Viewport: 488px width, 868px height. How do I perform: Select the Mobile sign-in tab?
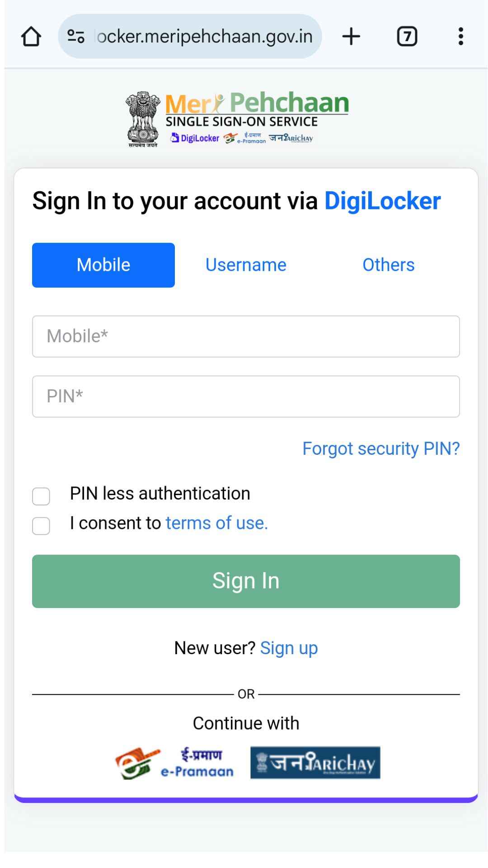103,265
